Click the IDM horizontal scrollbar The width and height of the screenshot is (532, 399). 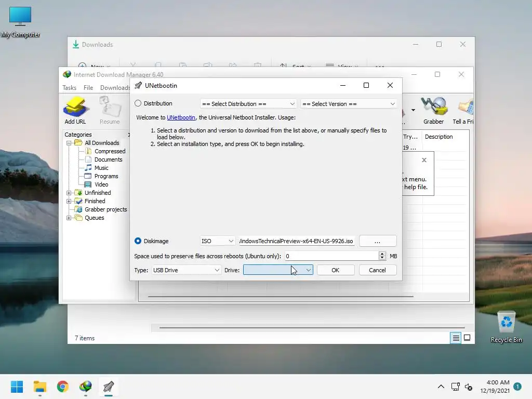pyautogui.click(x=281, y=297)
